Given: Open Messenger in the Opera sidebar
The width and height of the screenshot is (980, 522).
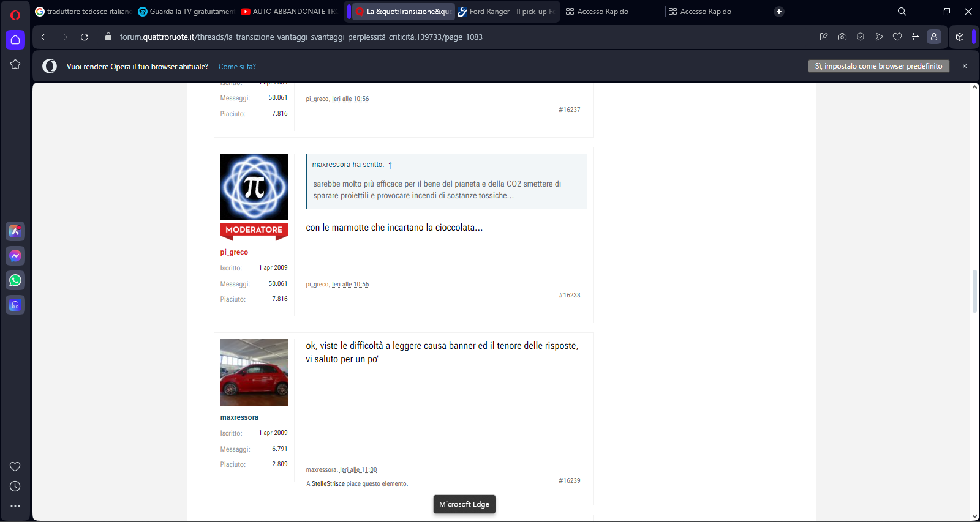Looking at the screenshot, I should [15, 256].
